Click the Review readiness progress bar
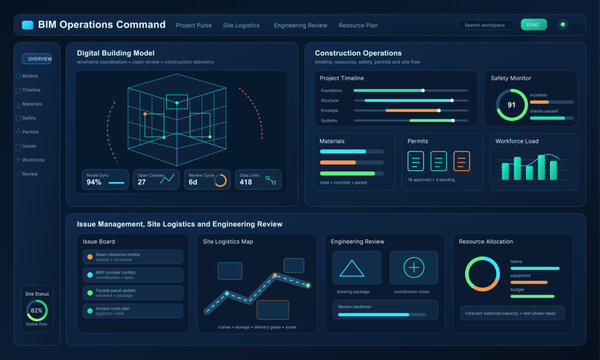This screenshot has height=360, width=600. click(382, 315)
